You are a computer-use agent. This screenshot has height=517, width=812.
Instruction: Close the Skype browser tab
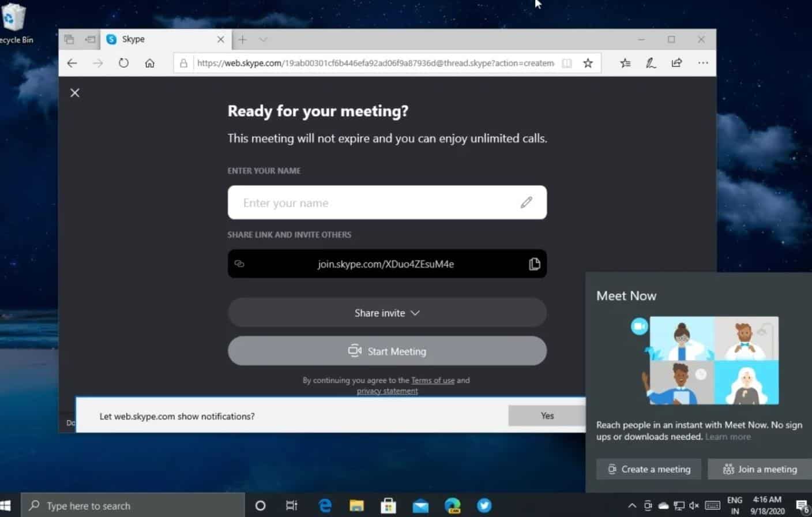tap(221, 39)
